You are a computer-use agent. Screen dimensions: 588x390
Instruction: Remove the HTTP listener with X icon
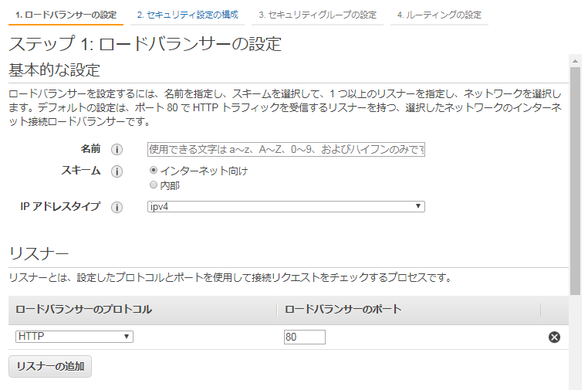click(x=554, y=337)
